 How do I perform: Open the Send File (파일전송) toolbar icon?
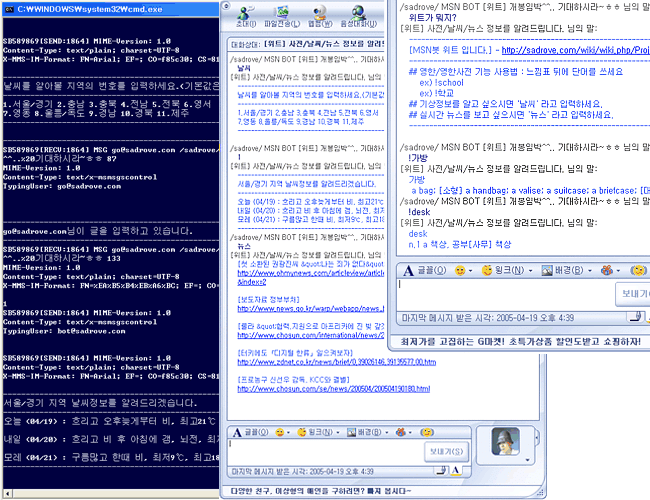click(282, 17)
